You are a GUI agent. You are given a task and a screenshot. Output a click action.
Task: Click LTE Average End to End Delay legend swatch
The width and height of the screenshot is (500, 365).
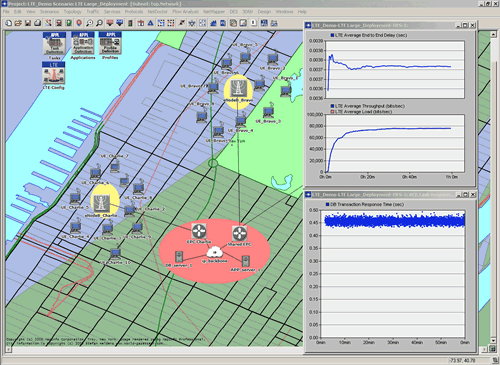(x=332, y=35)
